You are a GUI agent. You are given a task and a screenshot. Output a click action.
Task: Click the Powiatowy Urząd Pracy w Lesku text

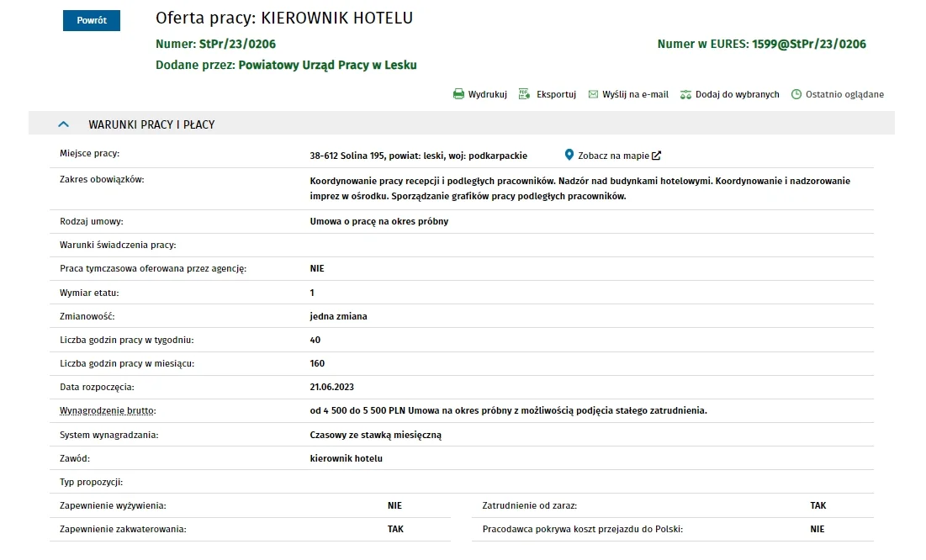[327, 65]
